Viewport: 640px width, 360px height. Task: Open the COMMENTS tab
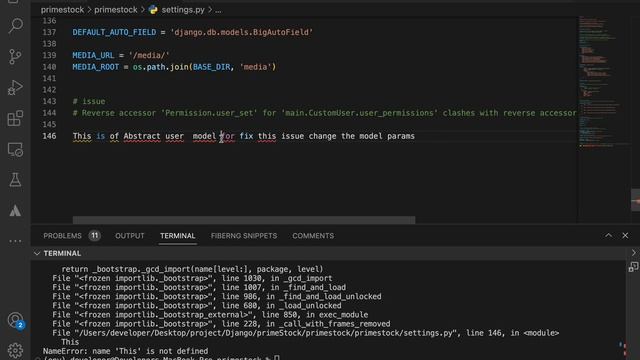coord(313,236)
